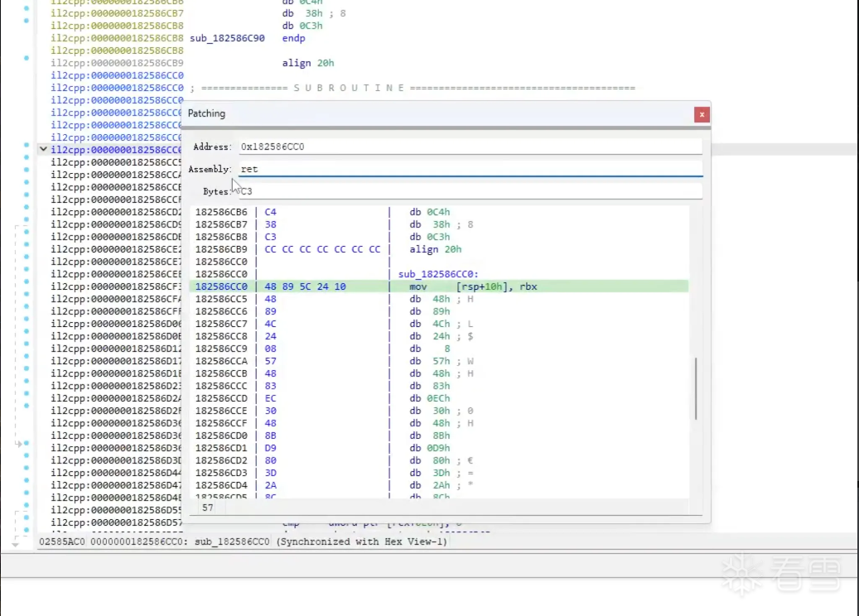Click the Address input field

[470, 147]
